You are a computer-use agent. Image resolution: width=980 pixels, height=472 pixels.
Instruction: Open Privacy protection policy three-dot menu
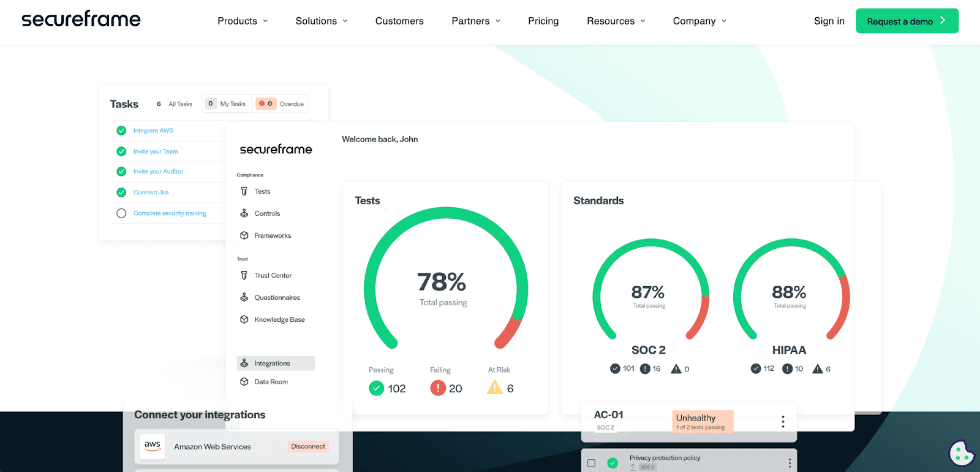(x=790, y=463)
